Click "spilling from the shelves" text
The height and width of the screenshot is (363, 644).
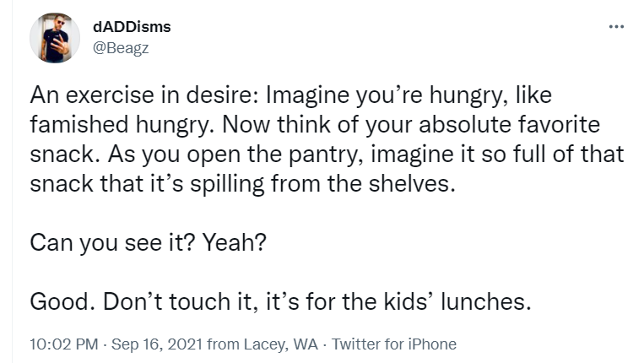tap(322, 183)
